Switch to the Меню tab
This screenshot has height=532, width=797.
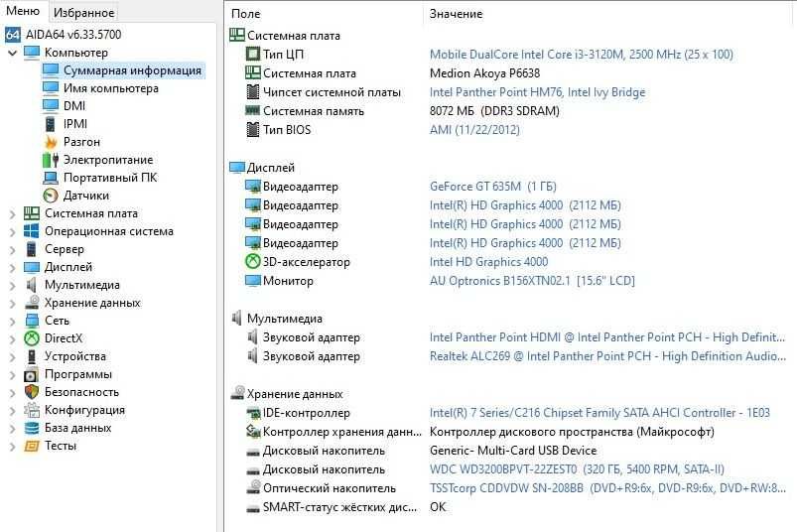[23, 11]
